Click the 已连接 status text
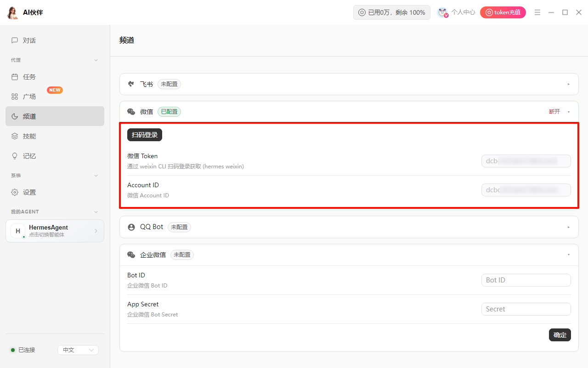 coord(27,350)
